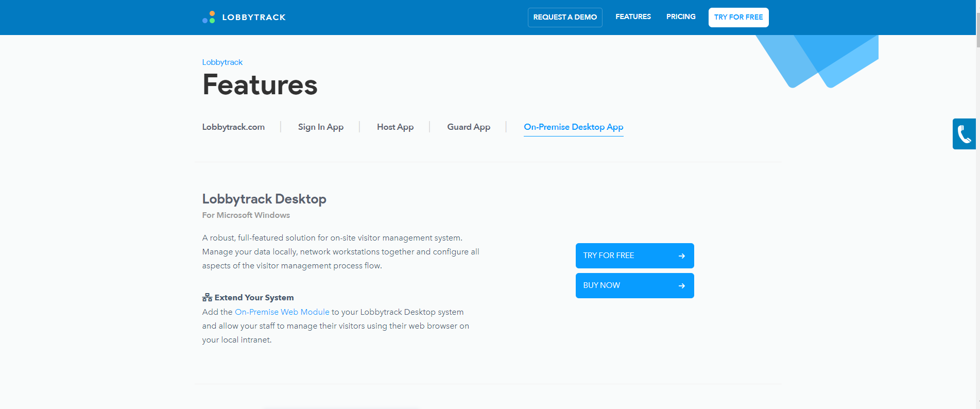
Task: Open the LOBBYTRACK home logo text
Action: [254, 17]
